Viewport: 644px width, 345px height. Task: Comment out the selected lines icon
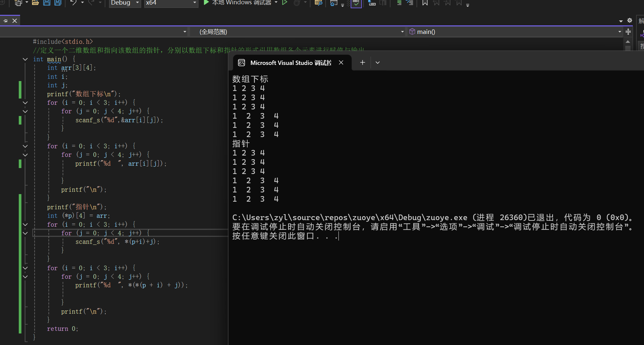coord(399,3)
